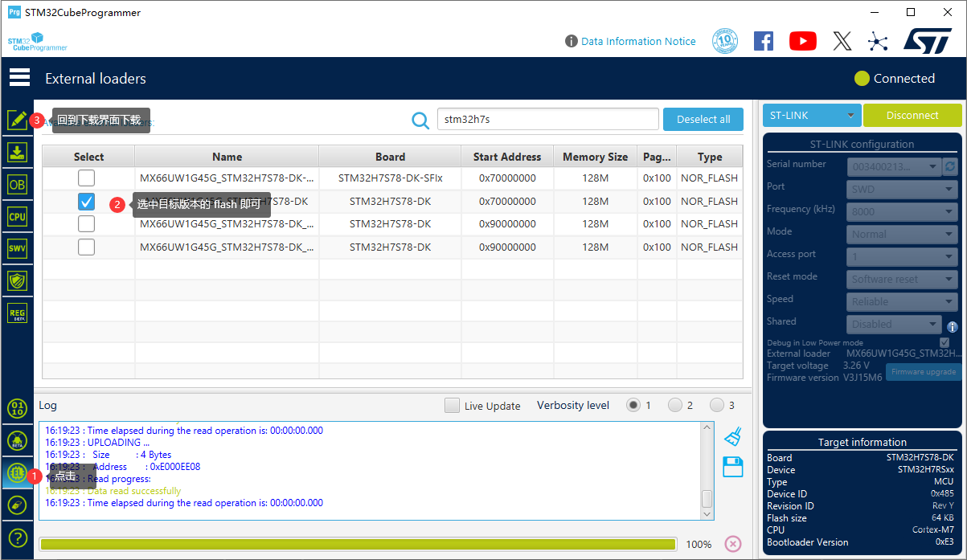The height and width of the screenshot is (560, 967).
Task: Select verbosity level 3 radio button
Action: click(x=717, y=405)
